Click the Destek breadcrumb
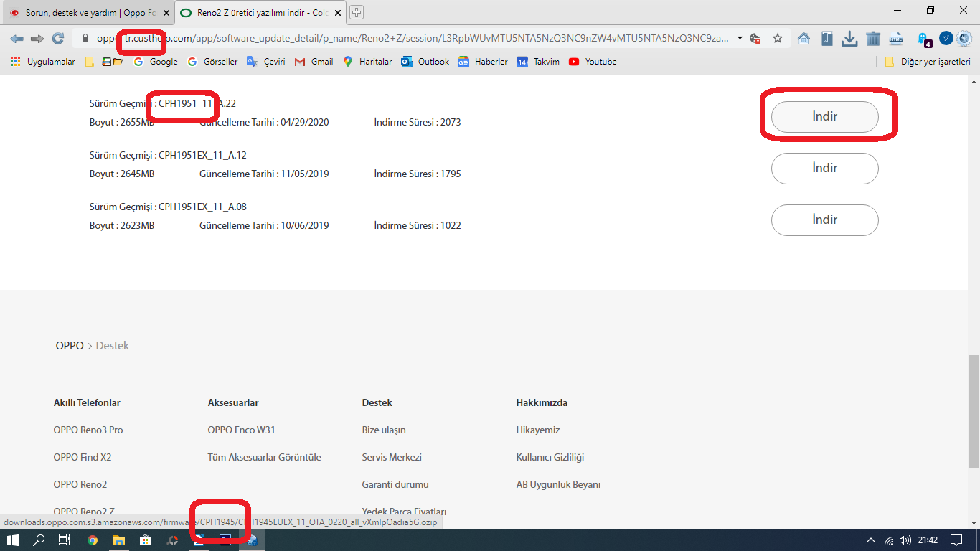Viewport: 980px width, 551px height. [113, 346]
